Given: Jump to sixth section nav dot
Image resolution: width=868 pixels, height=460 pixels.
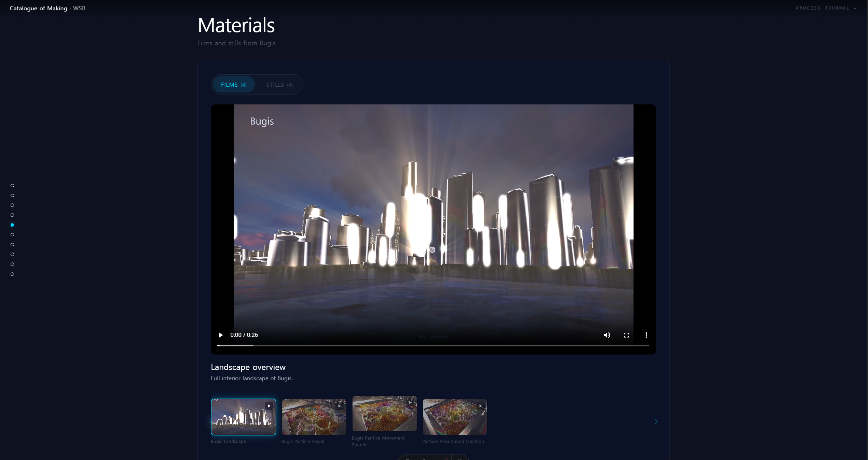Looking at the screenshot, I should [x=12, y=235].
